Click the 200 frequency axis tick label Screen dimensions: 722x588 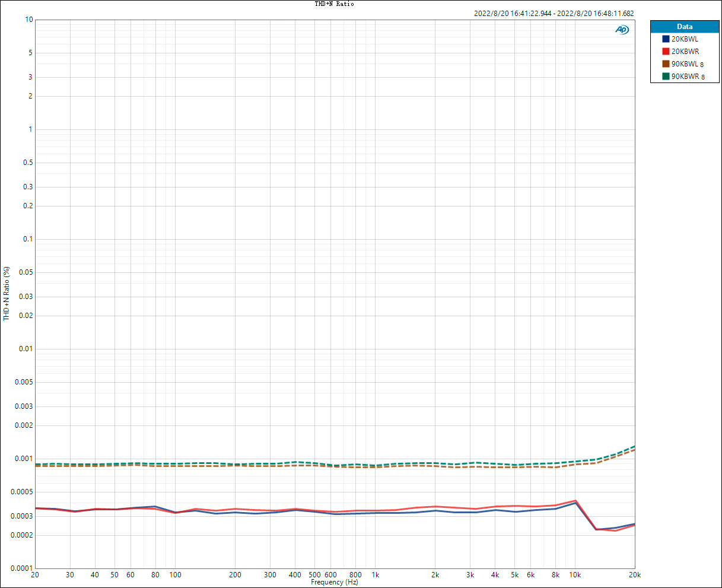pos(235,575)
